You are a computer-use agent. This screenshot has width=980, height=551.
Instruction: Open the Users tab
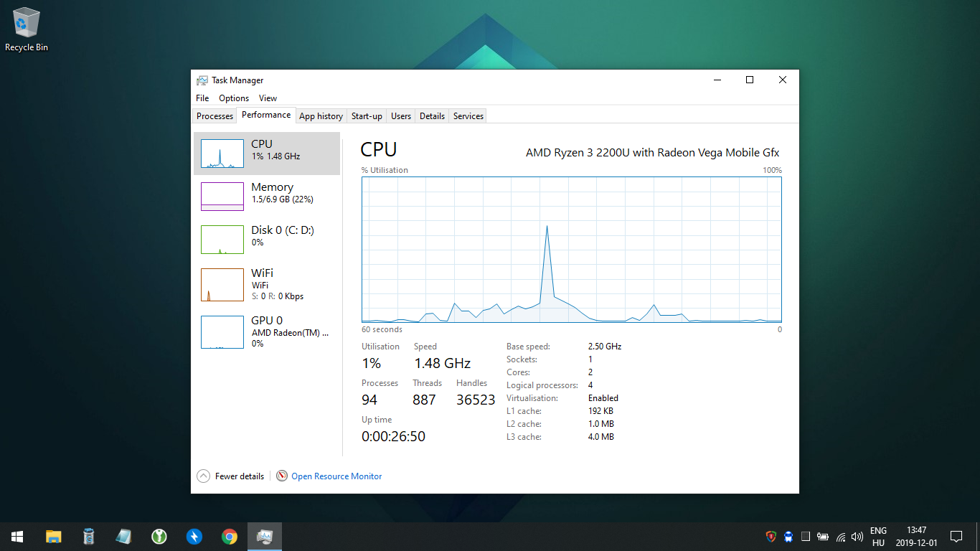point(401,116)
